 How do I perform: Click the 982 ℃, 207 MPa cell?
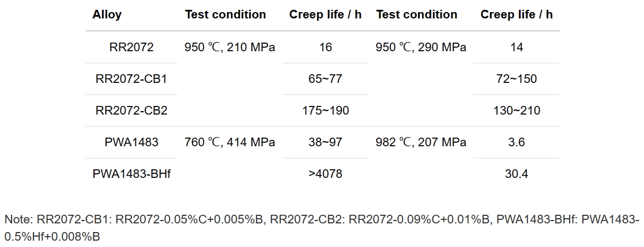tap(421, 142)
